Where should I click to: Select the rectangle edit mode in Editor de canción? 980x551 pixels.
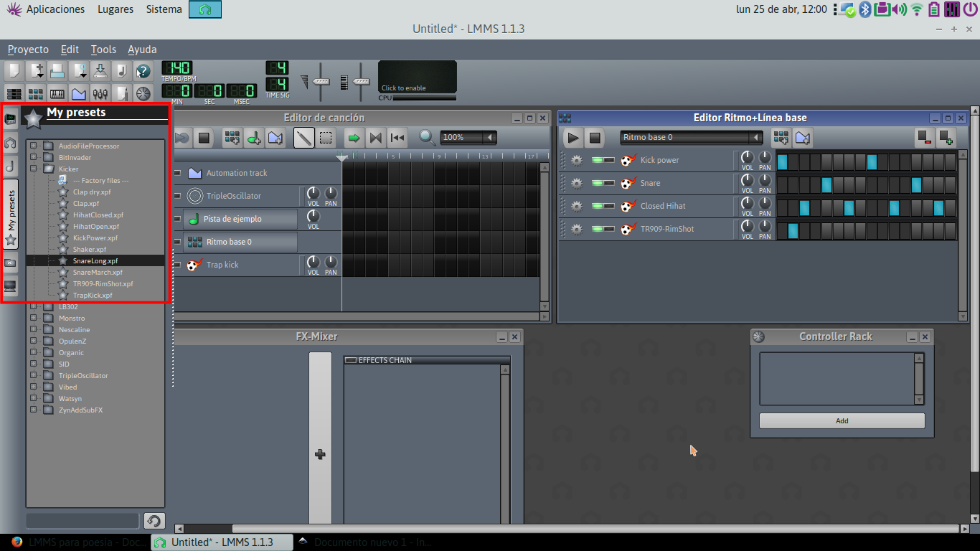[324, 137]
